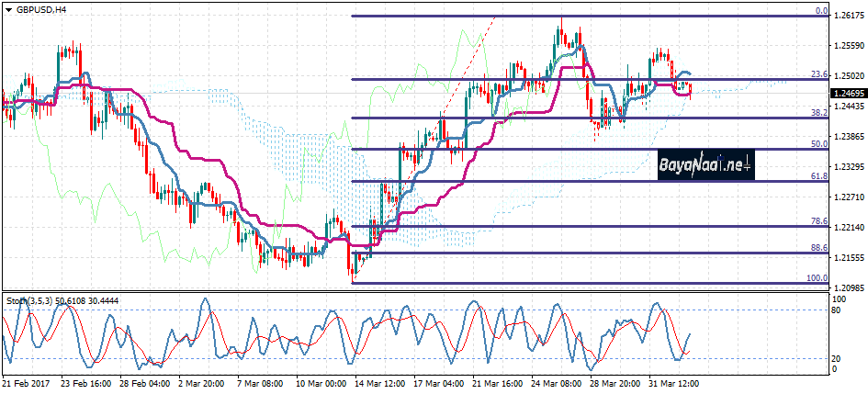This screenshot has height=394, width=868.
Task: Select the 23.6 Fibonacci level label
Action: tap(820, 74)
